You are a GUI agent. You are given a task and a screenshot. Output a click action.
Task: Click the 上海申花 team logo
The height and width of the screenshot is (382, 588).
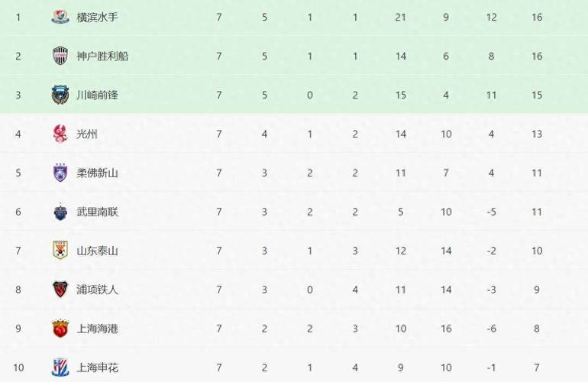[60, 367]
